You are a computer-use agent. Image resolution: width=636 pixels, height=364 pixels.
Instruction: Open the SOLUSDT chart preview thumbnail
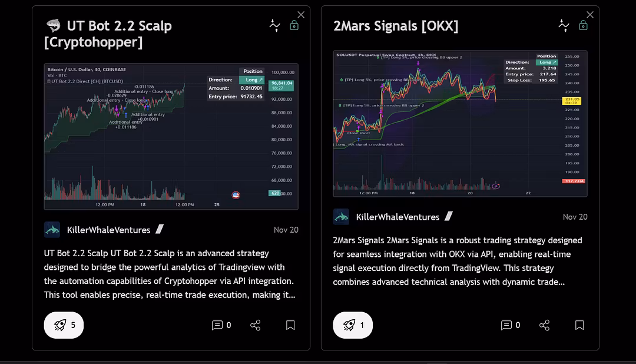click(460, 124)
